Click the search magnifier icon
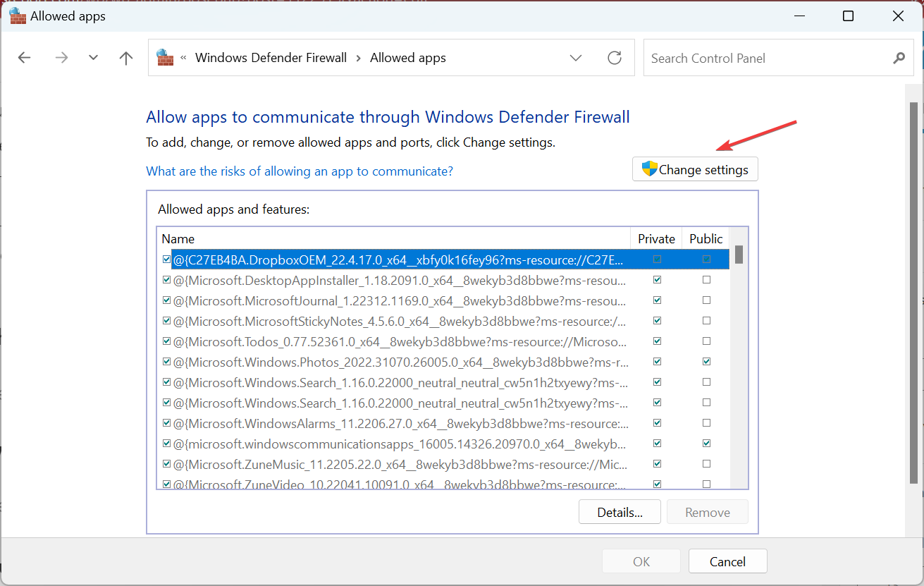The image size is (924, 586). 899,59
